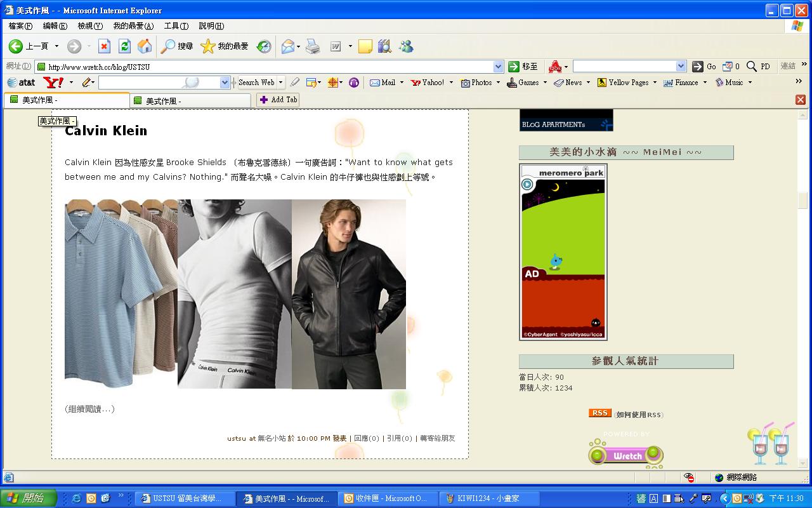Screen dimensions: 812x508
Task: Click the 轉寄給朋友 forward link
Action: [438, 438]
